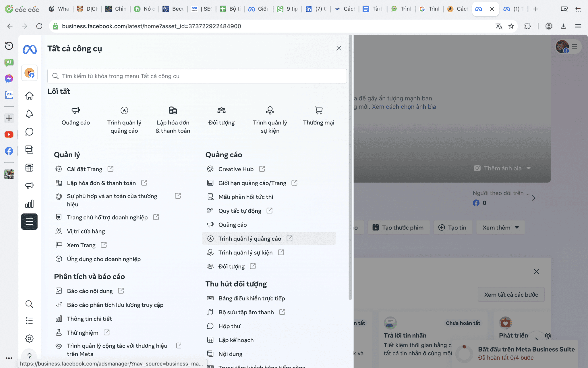This screenshot has width=588, height=368.
Task: Open Trang chủ hỗ trợ doanh nghiệp
Action: tap(107, 217)
